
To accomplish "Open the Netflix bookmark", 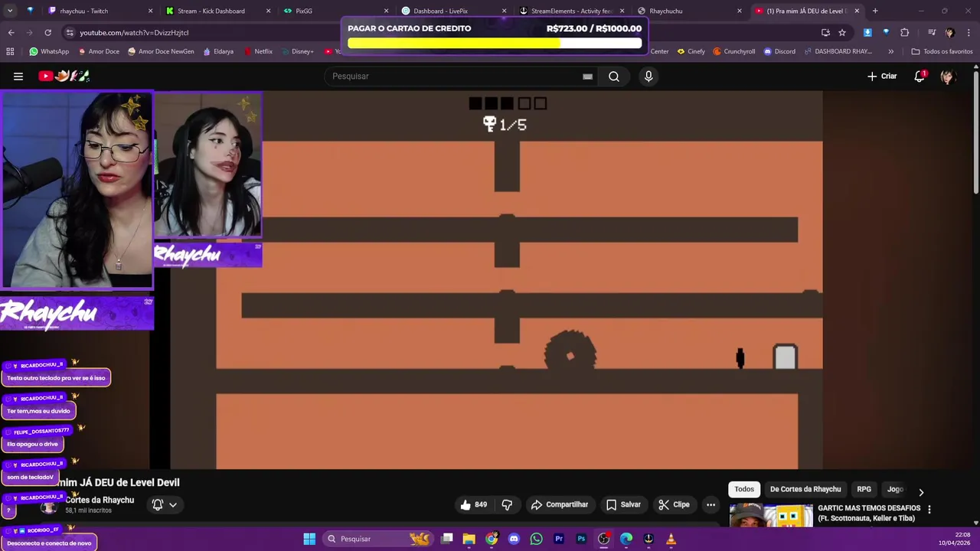I will [x=258, y=51].
